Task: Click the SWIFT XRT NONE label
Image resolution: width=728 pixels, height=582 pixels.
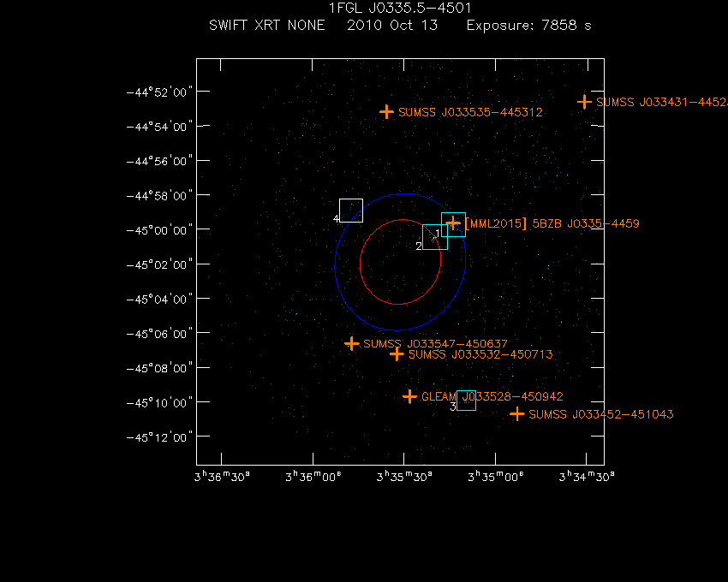Action: coord(267,25)
